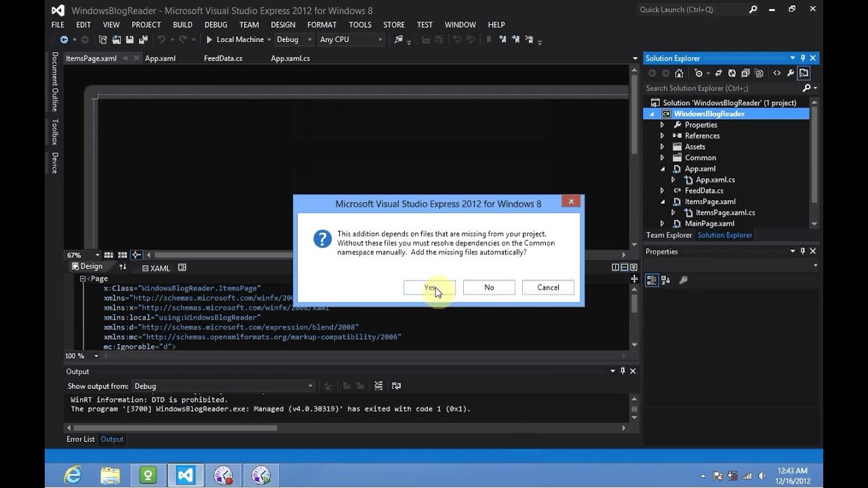Screen dimensions: 868x488
Task: Click Swap Panes arrows icon
Action: tap(123, 267)
